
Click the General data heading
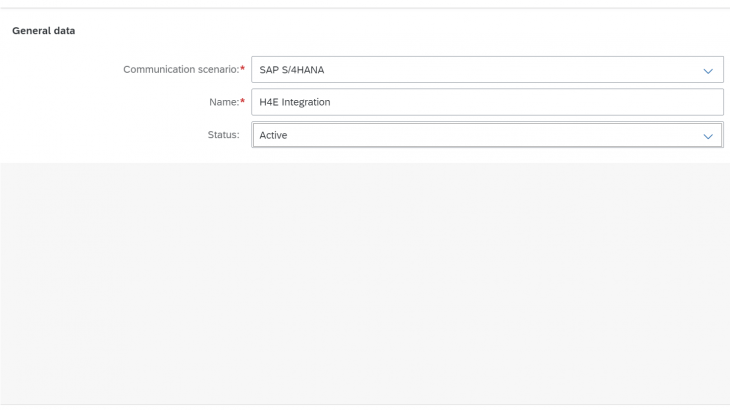tap(43, 31)
